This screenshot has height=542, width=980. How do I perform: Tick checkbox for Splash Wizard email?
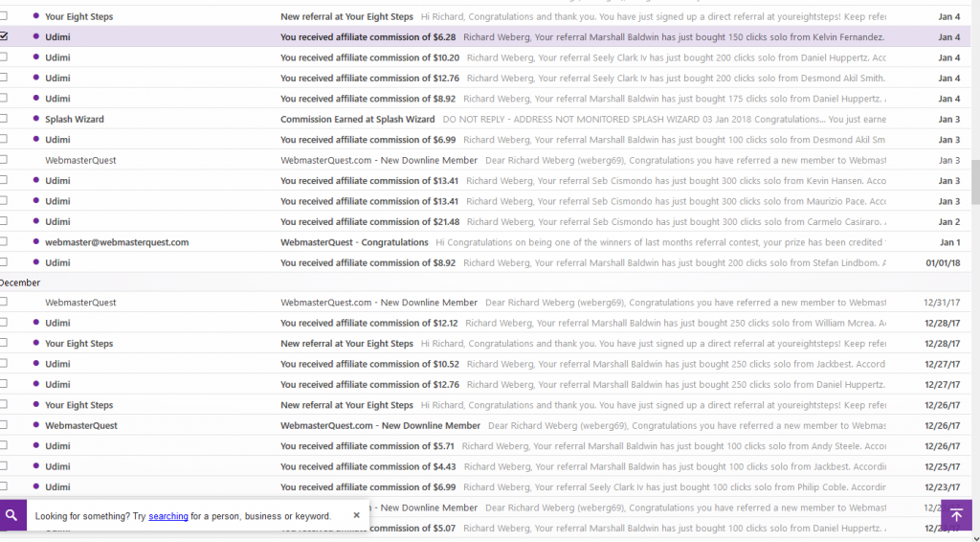point(4,118)
